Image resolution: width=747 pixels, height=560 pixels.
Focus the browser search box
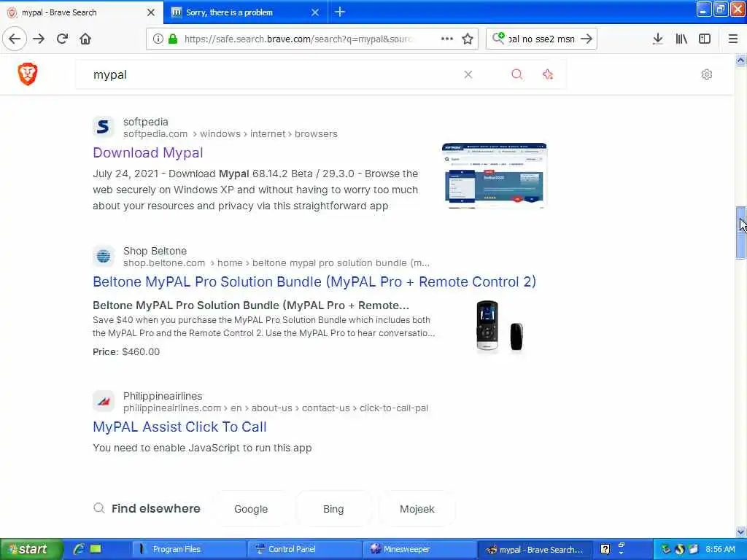pos(542,39)
